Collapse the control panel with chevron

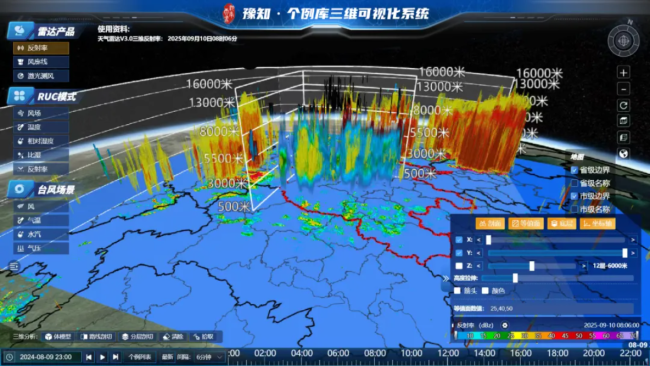446,278
